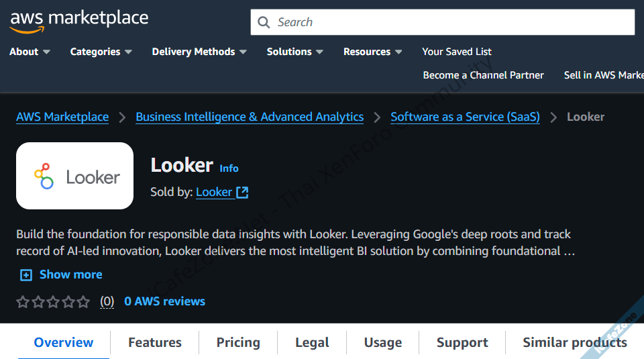Expand the Resources menu
Viewport: 644px width, 359px height.
point(372,52)
